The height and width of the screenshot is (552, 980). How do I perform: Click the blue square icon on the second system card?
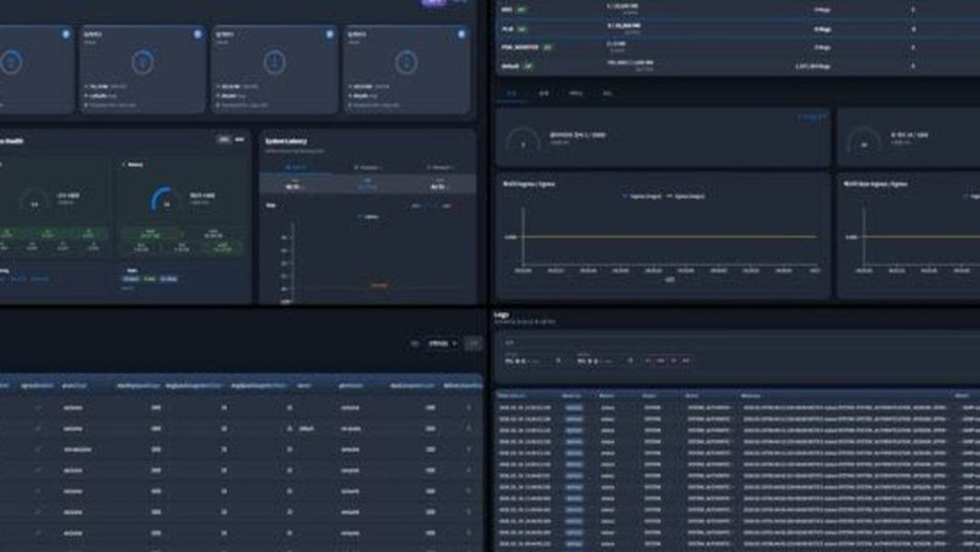(198, 34)
